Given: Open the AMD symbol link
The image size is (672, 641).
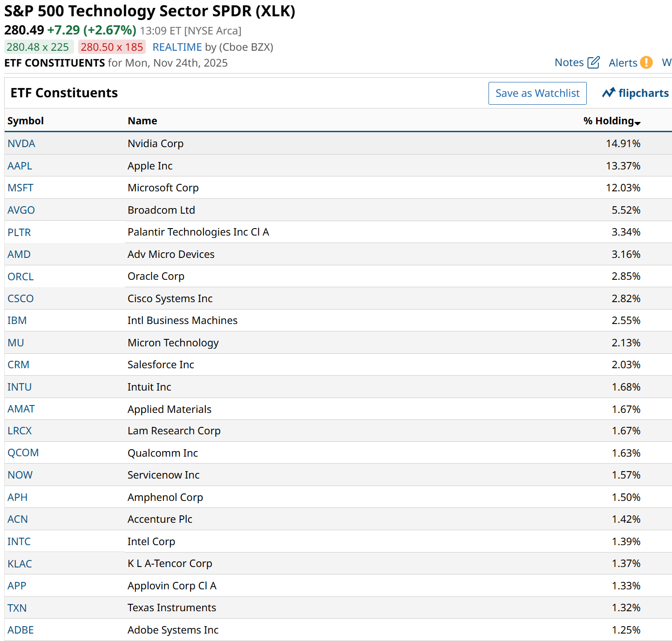Looking at the screenshot, I should pyautogui.click(x=19, y=254).
